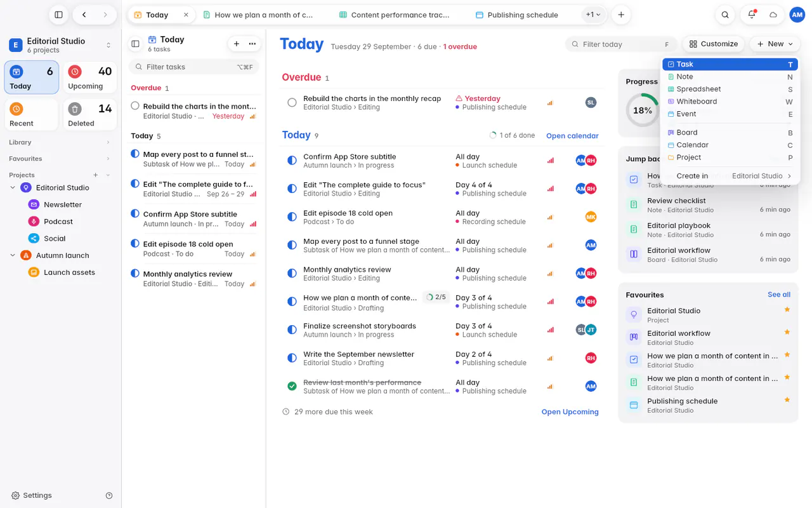Mark Rebuild the charts task complete in main view
Viewport: 812px width, 508px height.
coord(292,102)
